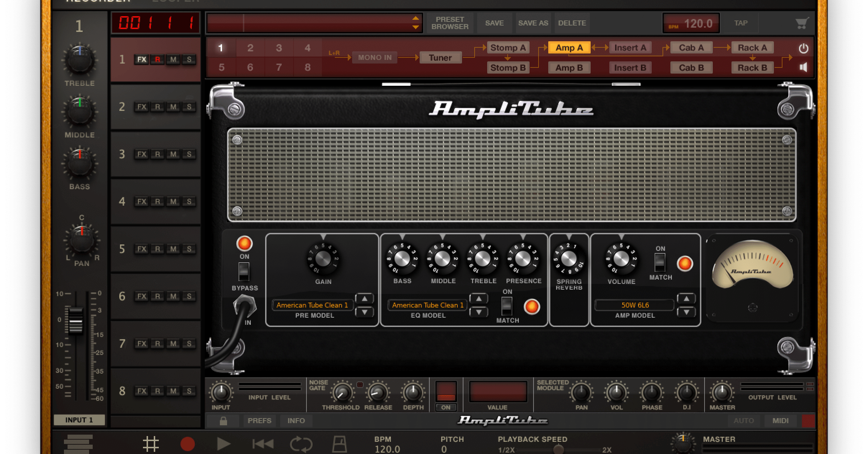868x454 pixels.
Task: Click the SAVE AS button
Action: tap(533, 23)
